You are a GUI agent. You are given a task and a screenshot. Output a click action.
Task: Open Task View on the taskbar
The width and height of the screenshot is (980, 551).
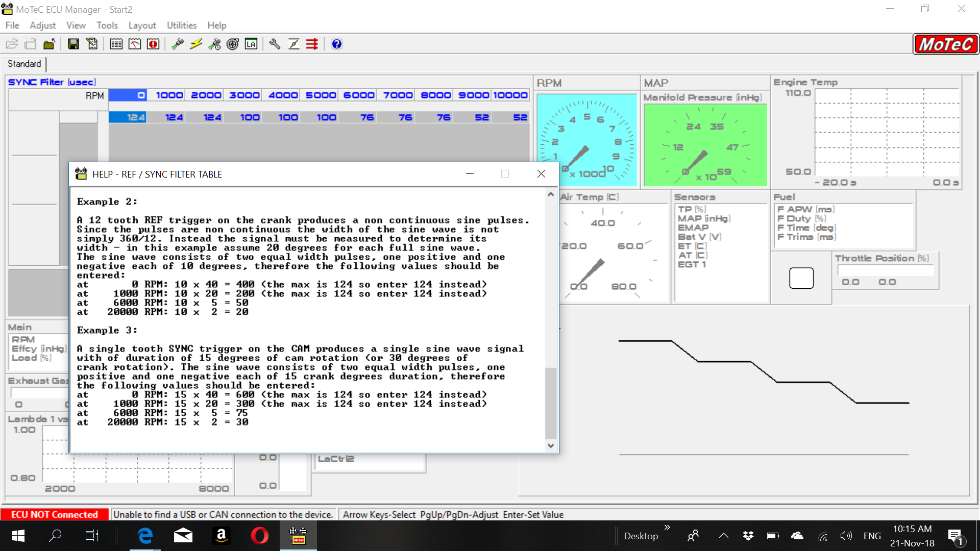click(x=92, y=536)
